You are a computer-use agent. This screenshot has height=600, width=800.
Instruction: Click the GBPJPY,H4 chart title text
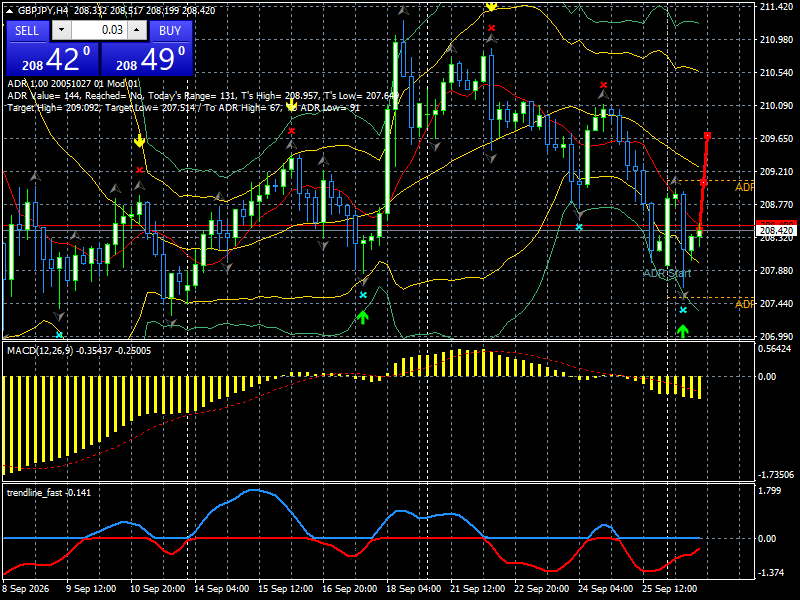pyautogui.click(x=42, y=10)
